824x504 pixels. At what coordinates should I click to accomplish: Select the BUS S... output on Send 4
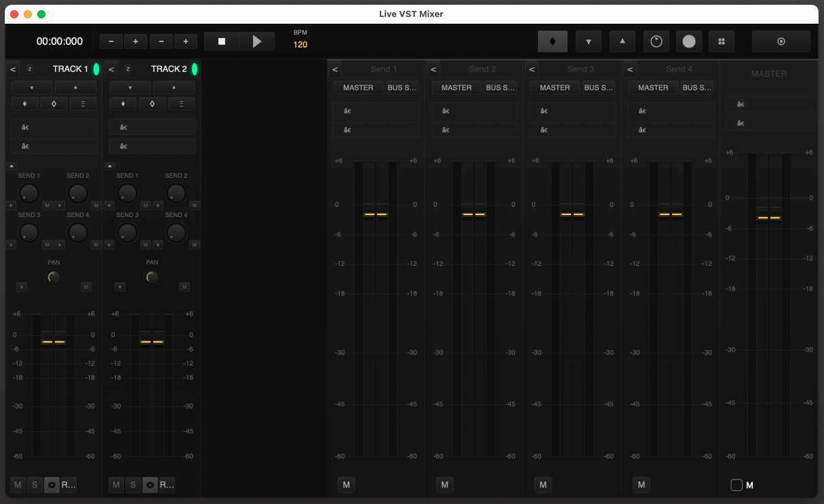pos(697,88)
